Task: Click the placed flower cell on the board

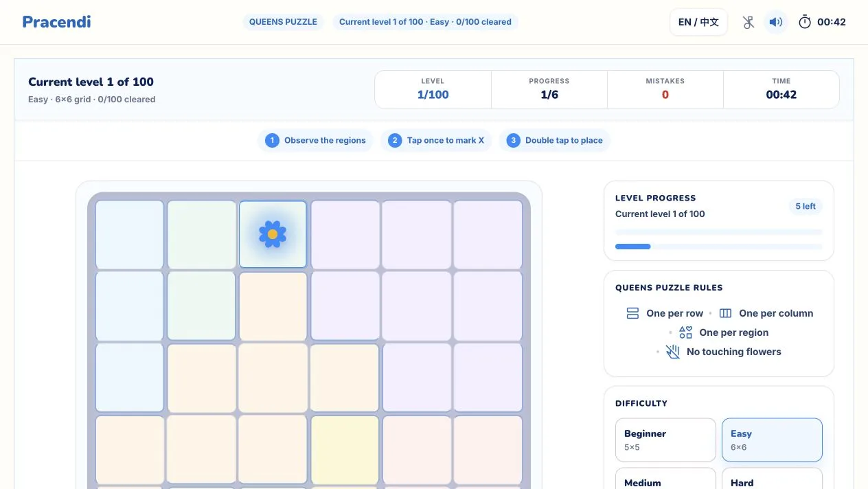Action: pos(273,234)
